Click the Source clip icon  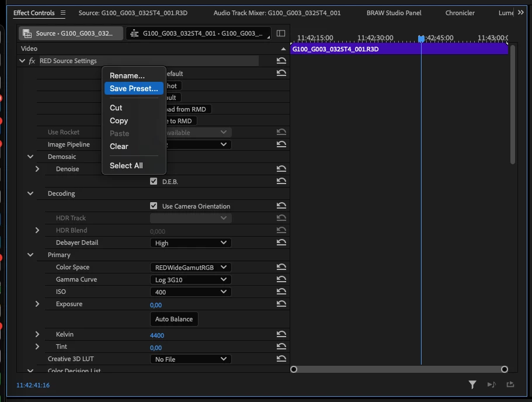(27, 33)
